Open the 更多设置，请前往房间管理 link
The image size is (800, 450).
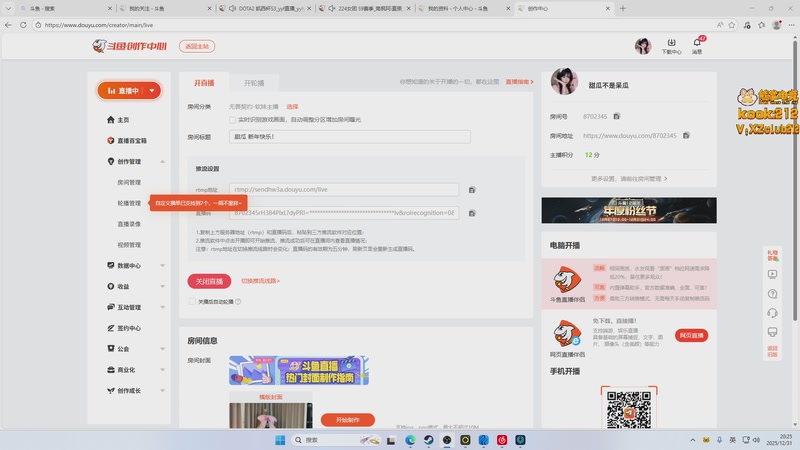(x=629, y=179)
